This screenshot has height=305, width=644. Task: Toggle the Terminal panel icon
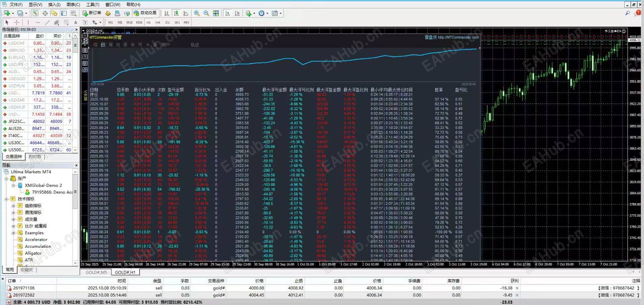pos(64,13)
